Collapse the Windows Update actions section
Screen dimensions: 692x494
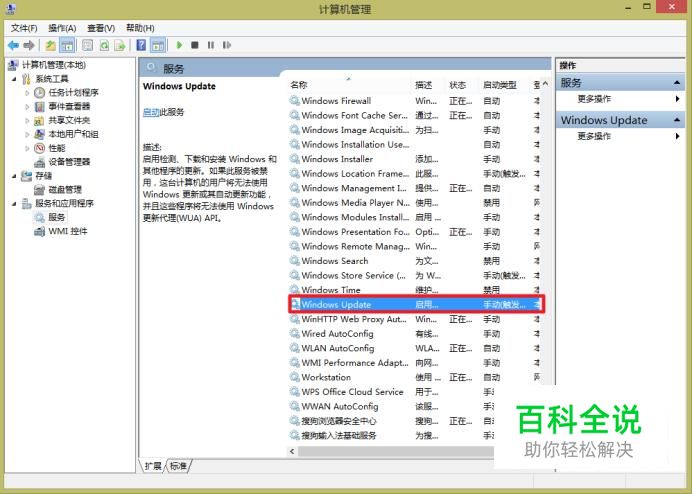pos(677,120)
